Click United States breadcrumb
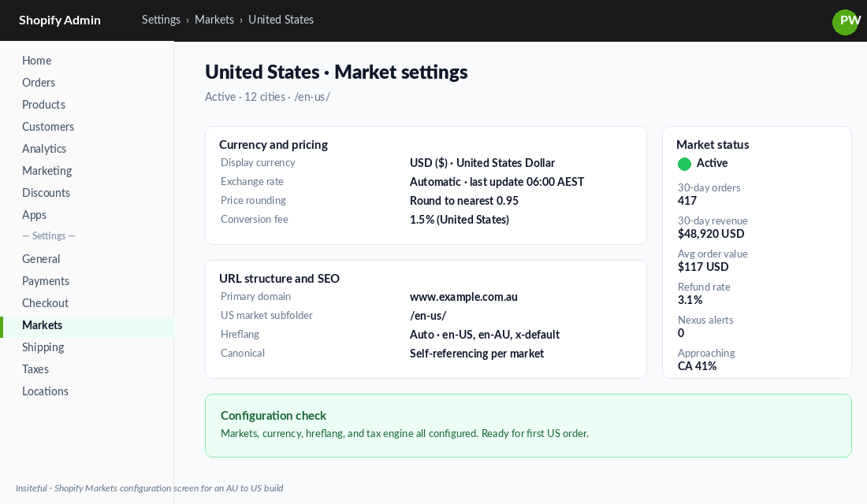Screen dimensions: 867x504 (x=281, y=20)
